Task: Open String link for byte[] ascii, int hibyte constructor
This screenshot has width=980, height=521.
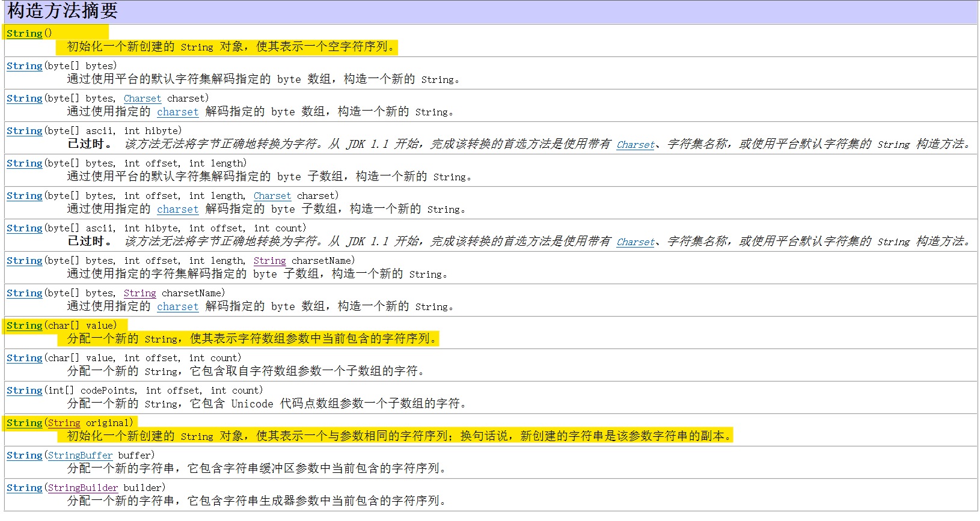Action: (x=25, y=131)
